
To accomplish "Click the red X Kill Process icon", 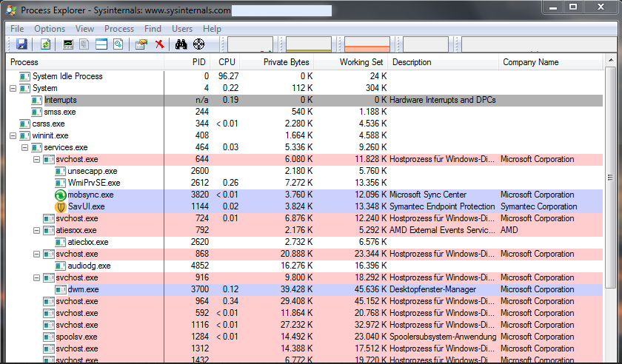I will point(159,44).
